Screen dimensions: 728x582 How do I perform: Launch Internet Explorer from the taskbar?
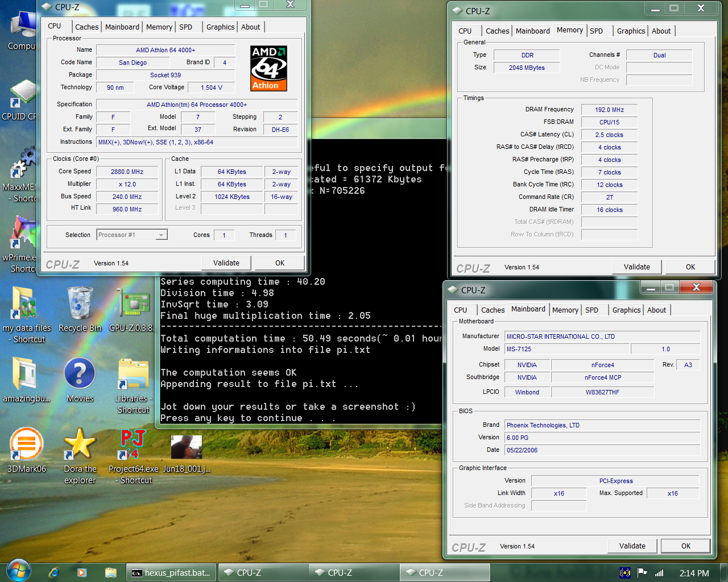[x=53, y=572]
